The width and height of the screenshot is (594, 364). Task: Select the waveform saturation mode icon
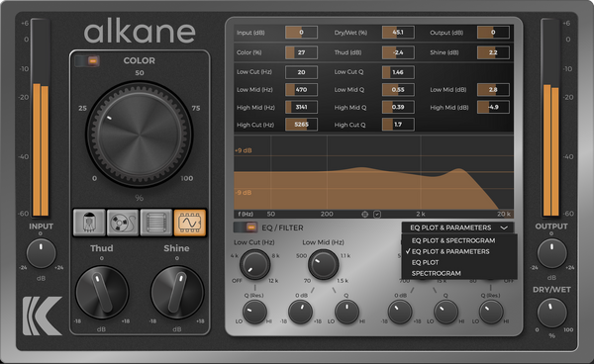click(190, 223)
